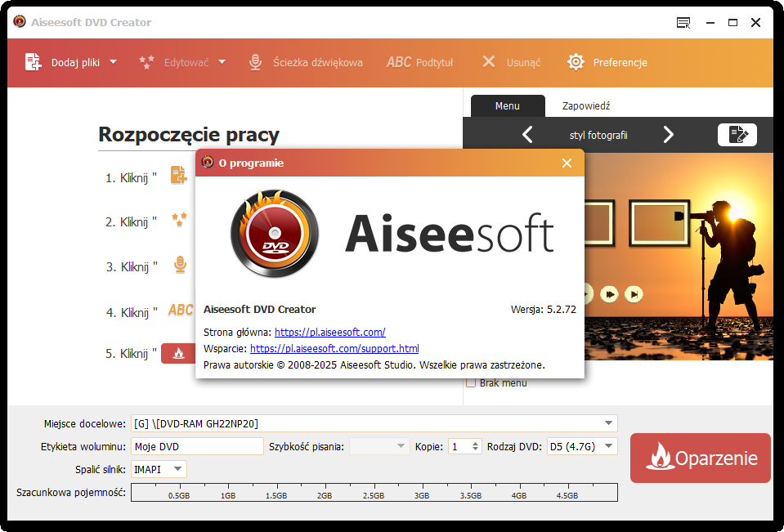Maximize the Aiseesoft DVD Creator window
The image size is (784, 532).
tap(733, 23)
